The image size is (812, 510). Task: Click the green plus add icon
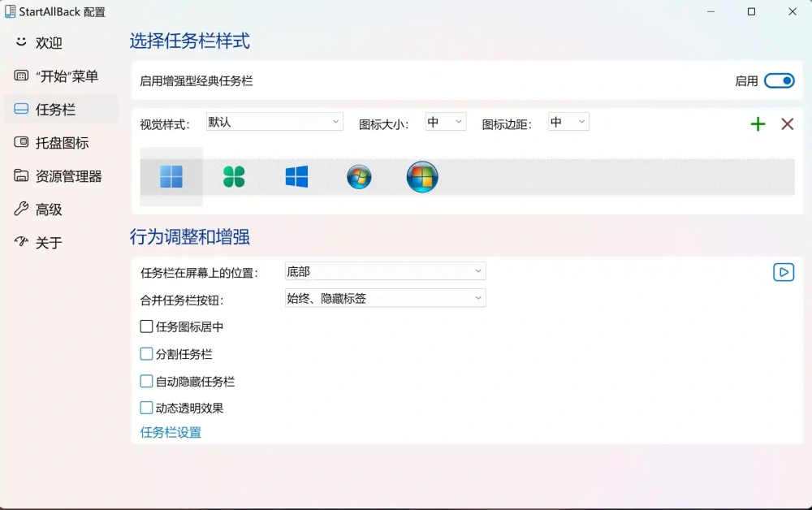(758, 123)
